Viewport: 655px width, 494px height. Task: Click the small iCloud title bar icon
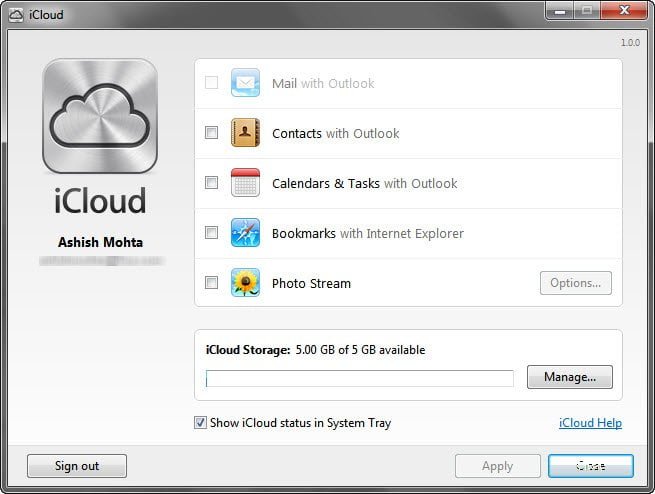click(x=16, y=15)
